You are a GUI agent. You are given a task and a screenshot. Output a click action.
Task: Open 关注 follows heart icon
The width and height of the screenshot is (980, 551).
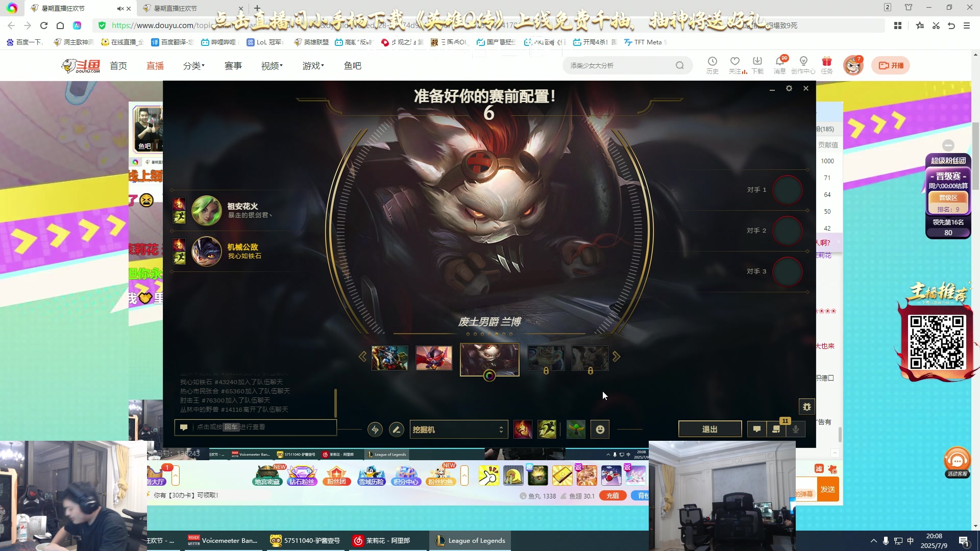coord(735,65)
